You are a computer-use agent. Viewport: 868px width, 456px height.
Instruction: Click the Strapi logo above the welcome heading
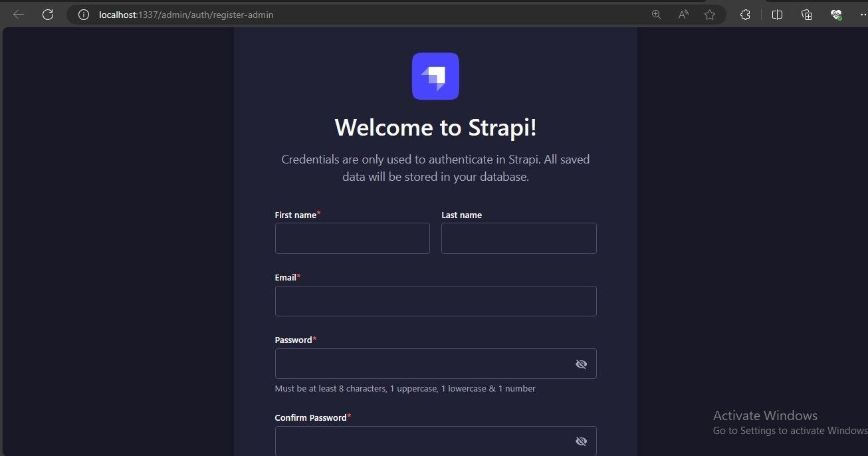[x=435, y=76]
